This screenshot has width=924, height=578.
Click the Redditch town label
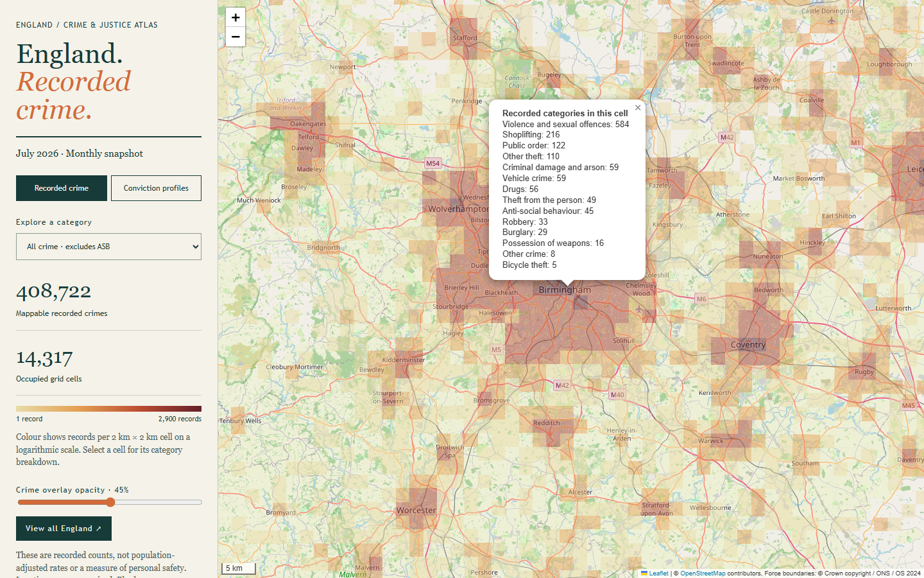click(x=547, y=423)
